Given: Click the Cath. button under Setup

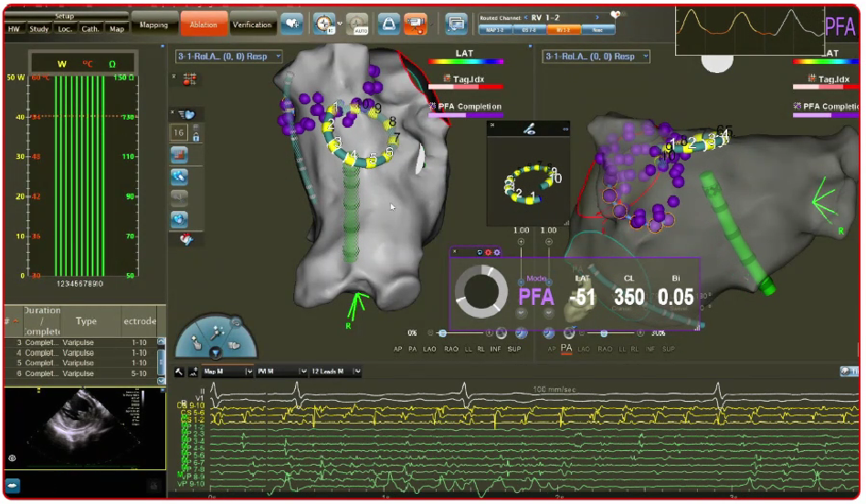Looking at the screenshot, I should [90, 28].
